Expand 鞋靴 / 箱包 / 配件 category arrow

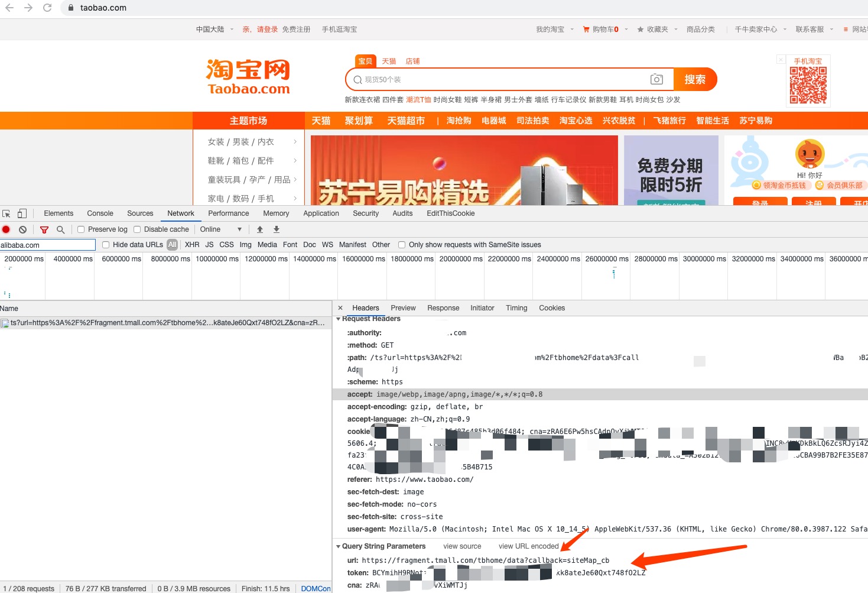[x=295, y=161]
